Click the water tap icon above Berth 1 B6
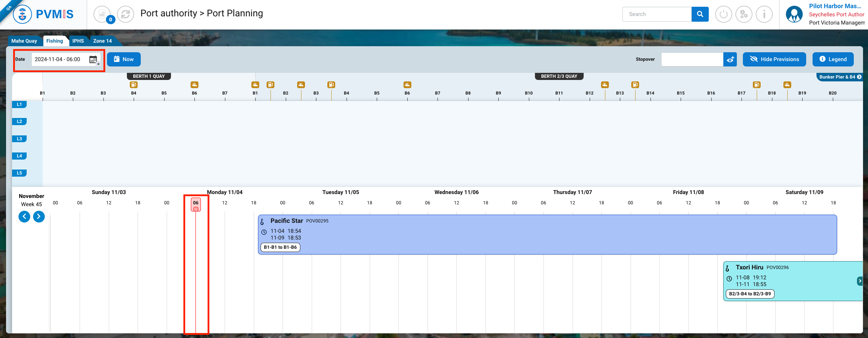This screenshot has width=868, height=338. tap(194, 85)
